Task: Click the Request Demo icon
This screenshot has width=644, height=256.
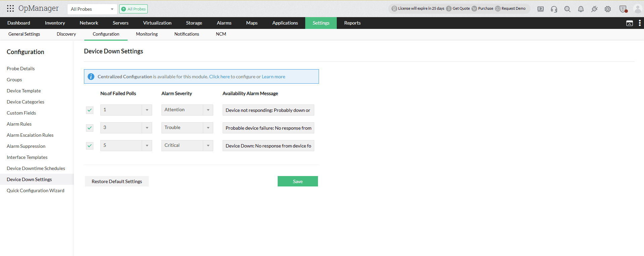Action: point(498,9)
